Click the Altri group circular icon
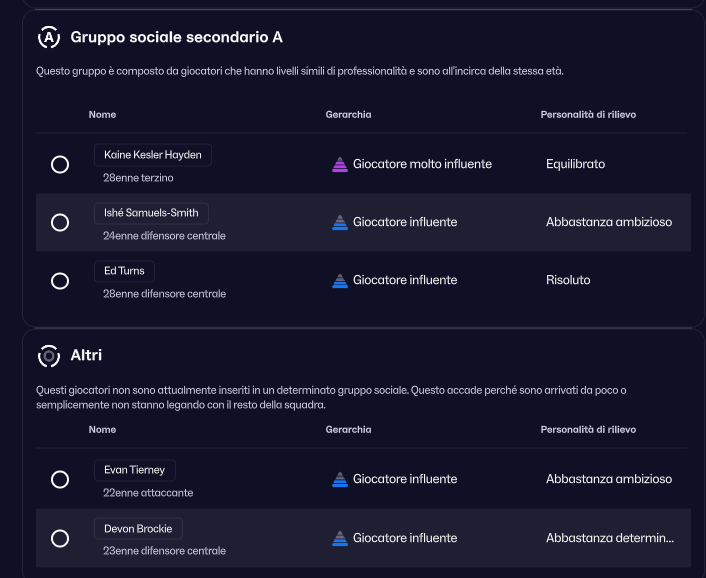706x578 pixels. click(x=48, y=356)
